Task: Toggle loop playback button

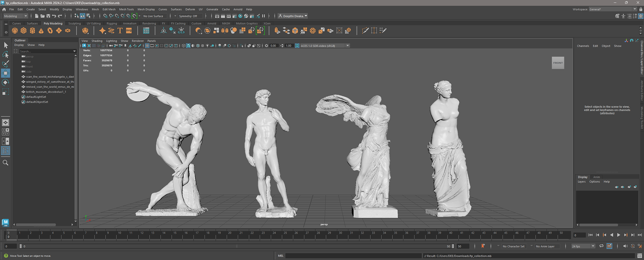Action: [601, 246]
